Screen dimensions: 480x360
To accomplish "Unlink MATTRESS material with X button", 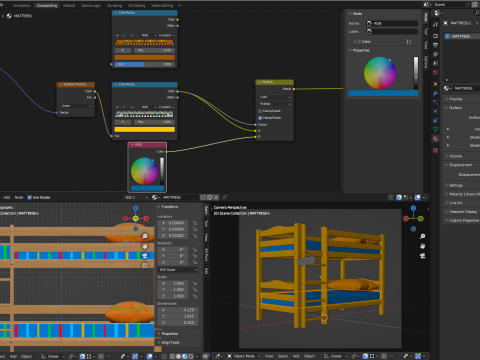I will [216, 197].
